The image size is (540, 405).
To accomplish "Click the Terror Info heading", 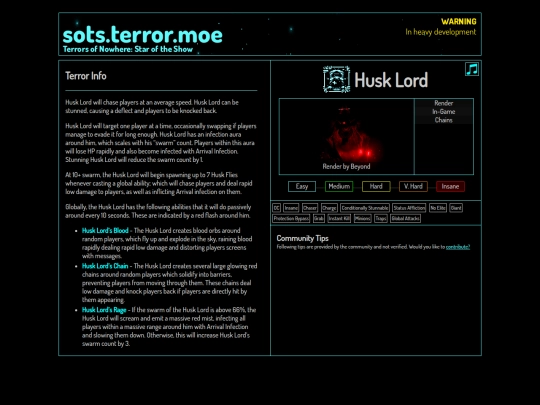I will pos(86,76).
